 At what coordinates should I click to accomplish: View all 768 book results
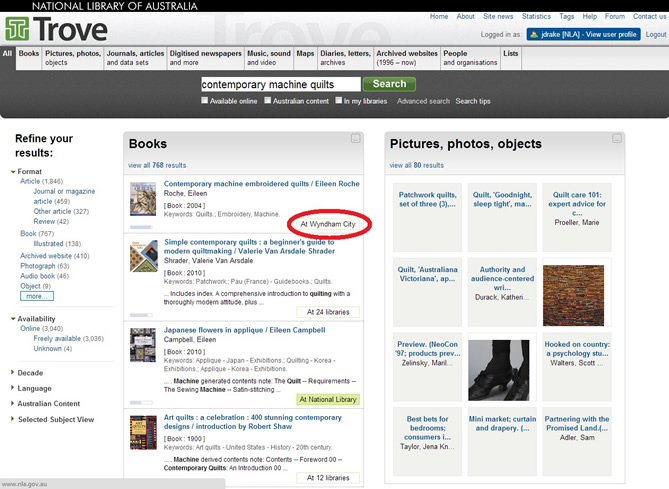click(x=157, y=165)
